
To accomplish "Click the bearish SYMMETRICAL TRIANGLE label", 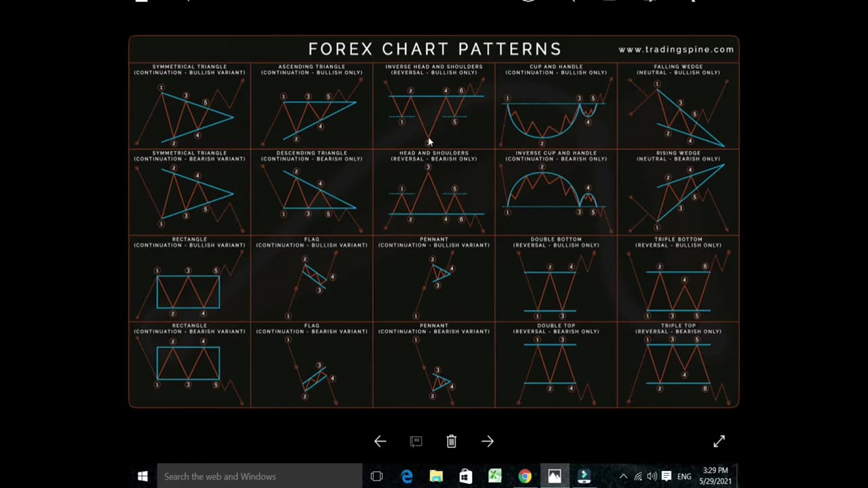I will coord(189,153).
